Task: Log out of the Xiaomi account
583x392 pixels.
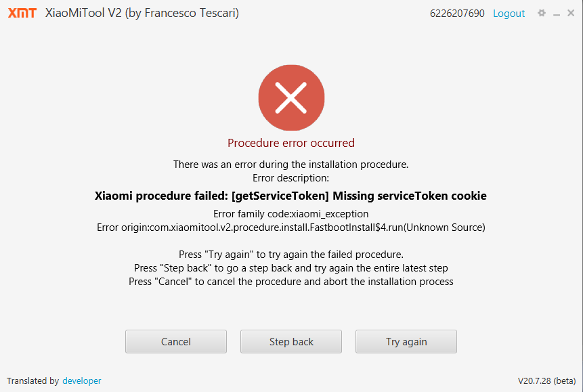Action: [509, 14]
